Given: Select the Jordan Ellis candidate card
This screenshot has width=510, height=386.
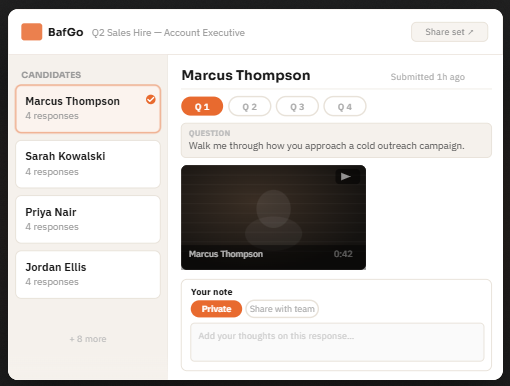Looking at the screenshot, I should [x=88, y=274].
